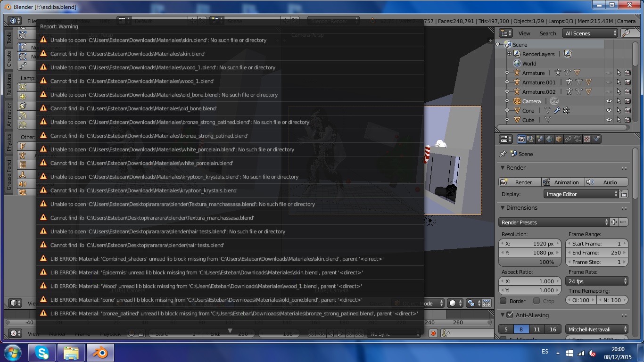This screenshot has height=362, width=644.
Task: Toggle the display lock icon beside Image Editor
Action: [624, 194]
